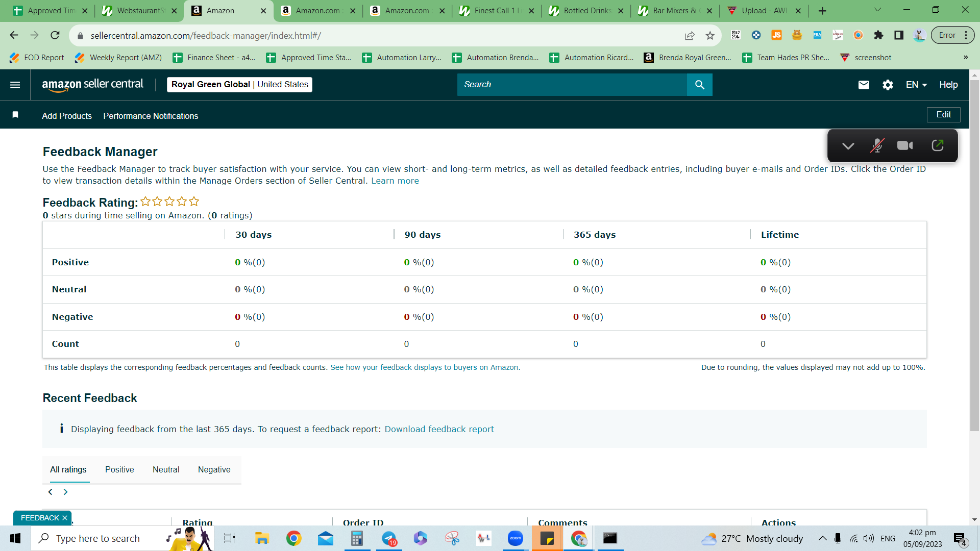Close the FEEDBACK tag
Image resolution: width=980 pixels, height=551 pixels.
[65, 518]
